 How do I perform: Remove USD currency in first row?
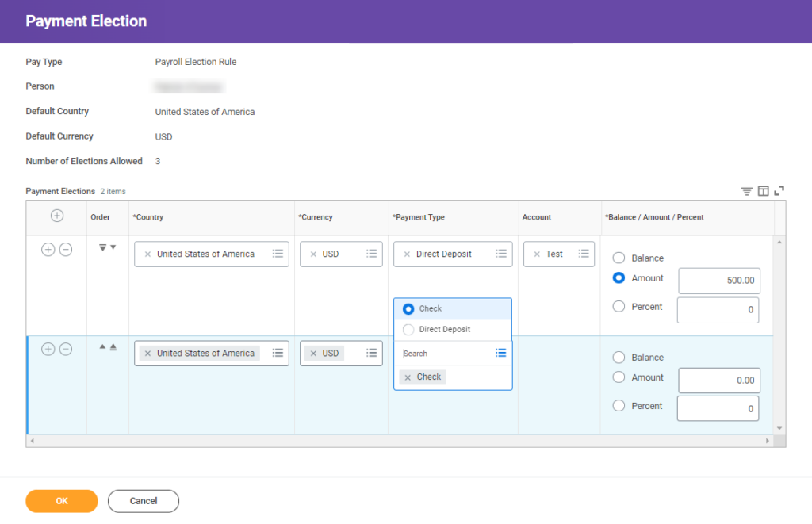[313, 254]
